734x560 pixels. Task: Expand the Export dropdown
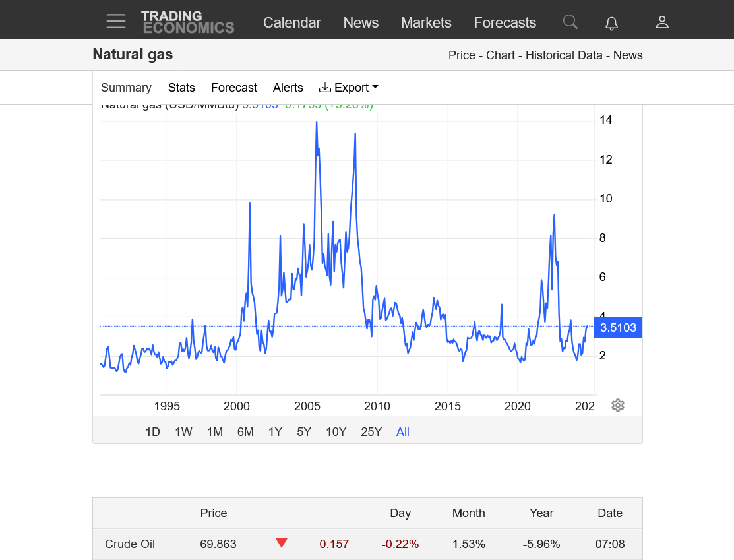tap(349, 88)
